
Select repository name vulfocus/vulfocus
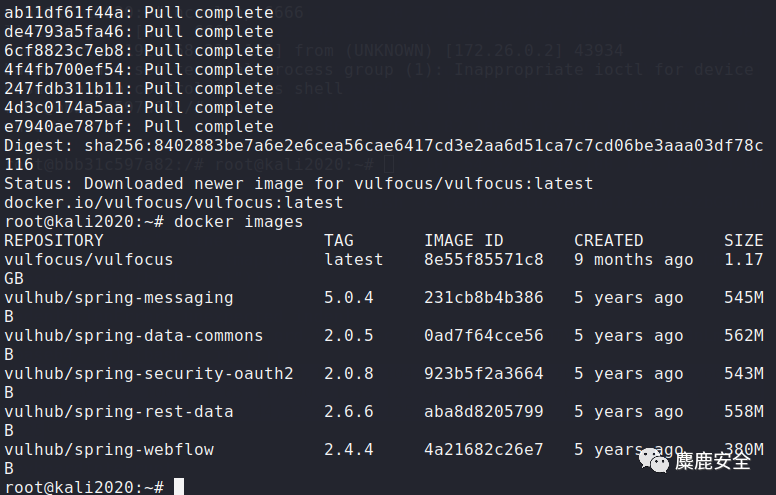[x=89, y=259]
